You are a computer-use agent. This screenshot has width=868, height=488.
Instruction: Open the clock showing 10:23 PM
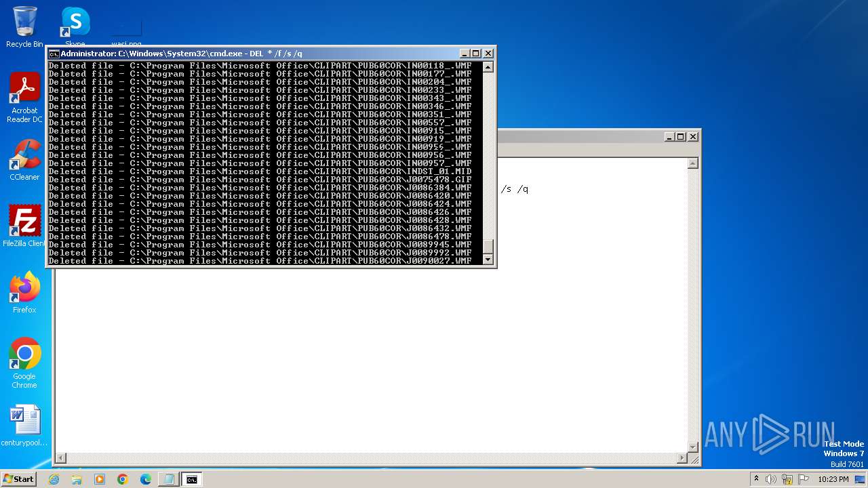point(833,479)
